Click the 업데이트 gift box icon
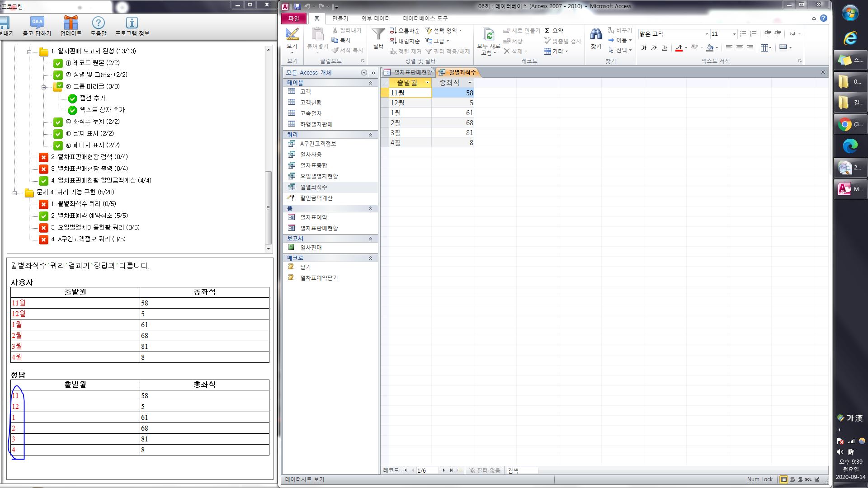This screenshot has height=488, width=868. pyautogui.click(x=71, y=23)
